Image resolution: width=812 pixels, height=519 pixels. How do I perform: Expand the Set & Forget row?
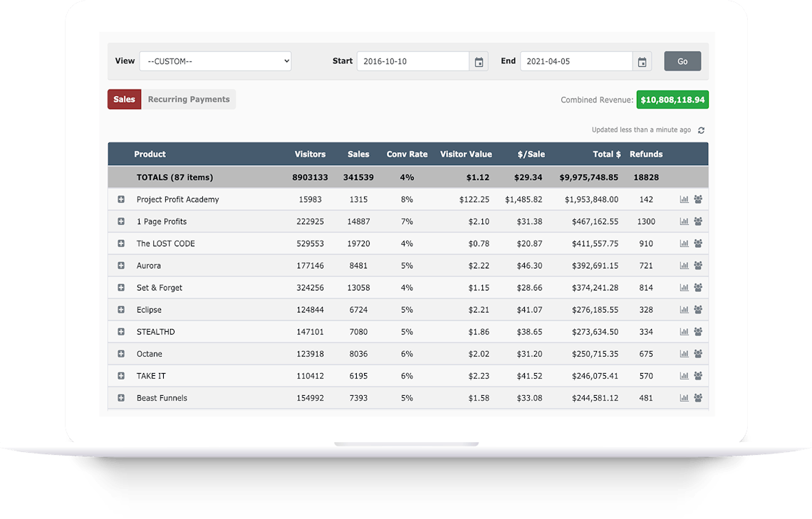[x=121, y=288]
